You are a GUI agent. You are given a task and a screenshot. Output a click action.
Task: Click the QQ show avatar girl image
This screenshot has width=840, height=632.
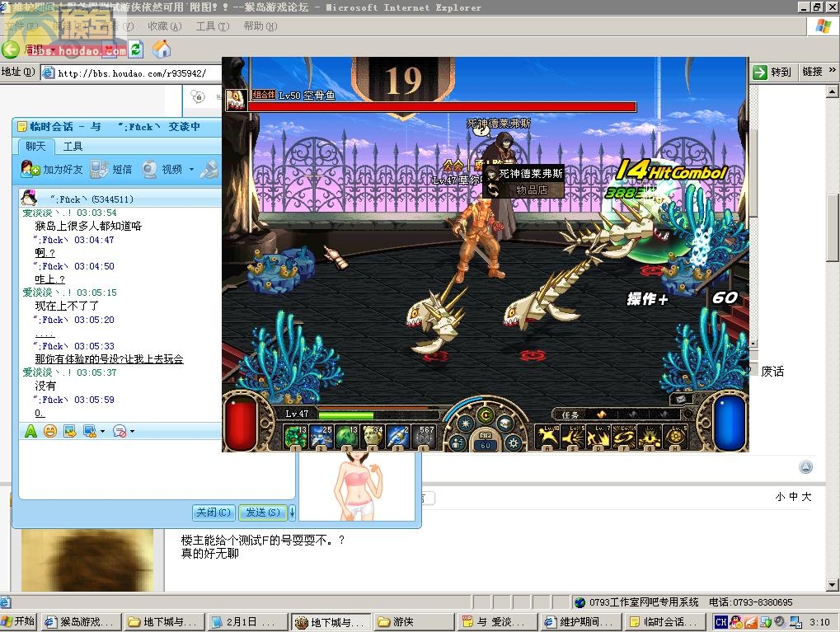tap(357, 486)
